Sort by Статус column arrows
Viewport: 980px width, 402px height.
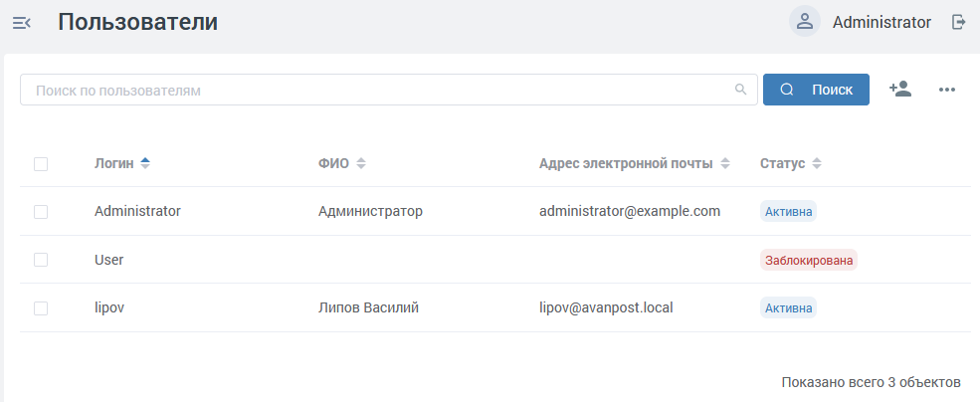pyautogui.click(x=816, y=164)
